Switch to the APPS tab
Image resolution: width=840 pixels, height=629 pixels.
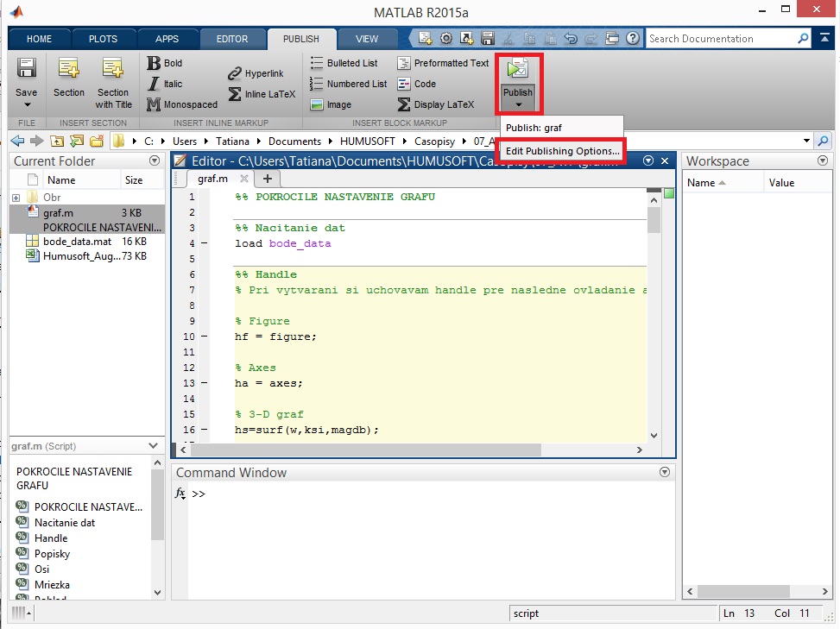(167, 39)
